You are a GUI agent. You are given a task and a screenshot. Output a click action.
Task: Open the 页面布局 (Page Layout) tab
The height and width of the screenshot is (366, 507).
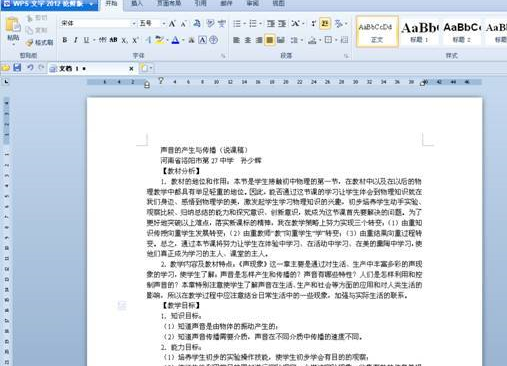pyautogui.click(x=169, y=3)
